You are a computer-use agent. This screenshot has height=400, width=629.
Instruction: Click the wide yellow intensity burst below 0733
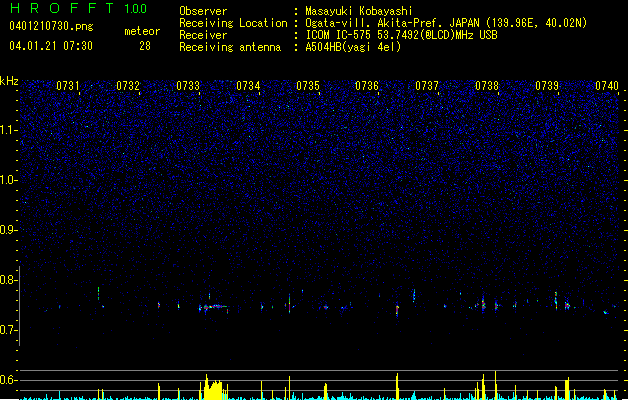pos(213,388)
